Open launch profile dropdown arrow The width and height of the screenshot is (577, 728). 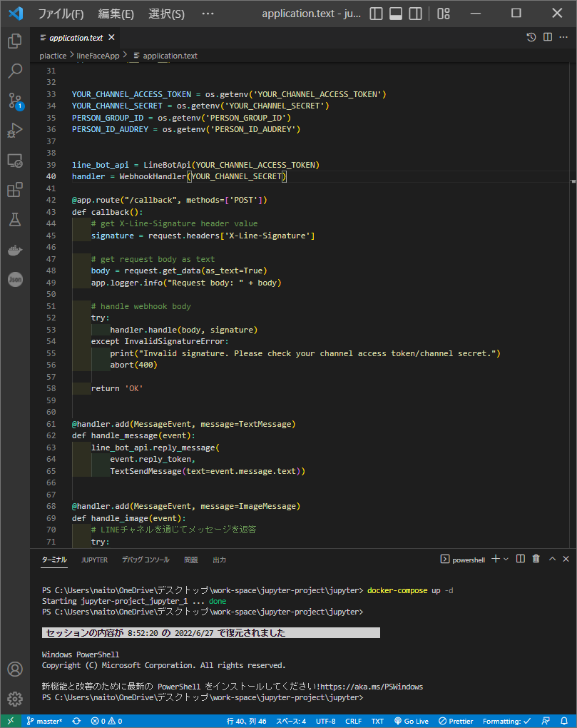click(x=506, y=559)
